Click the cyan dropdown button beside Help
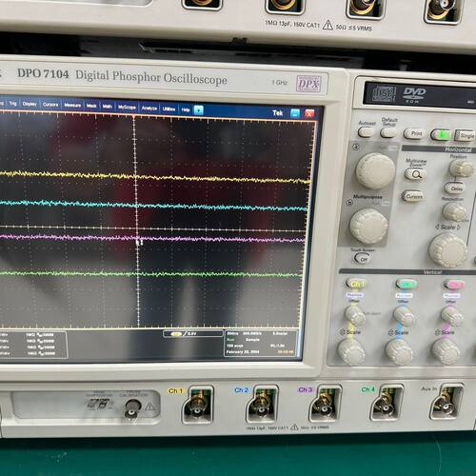Screen dimensions: 476x476 (198, 110)
